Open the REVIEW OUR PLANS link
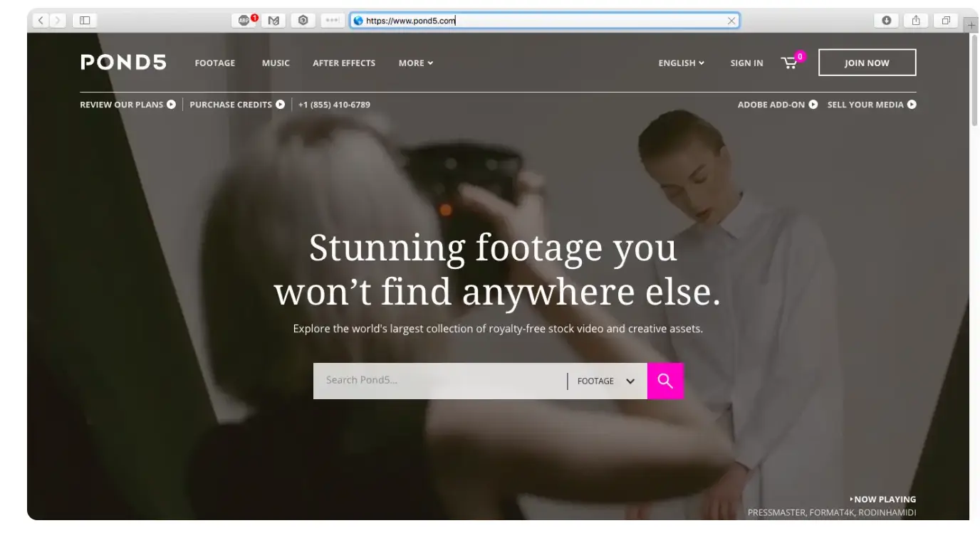980x533 pixels. 127,105
